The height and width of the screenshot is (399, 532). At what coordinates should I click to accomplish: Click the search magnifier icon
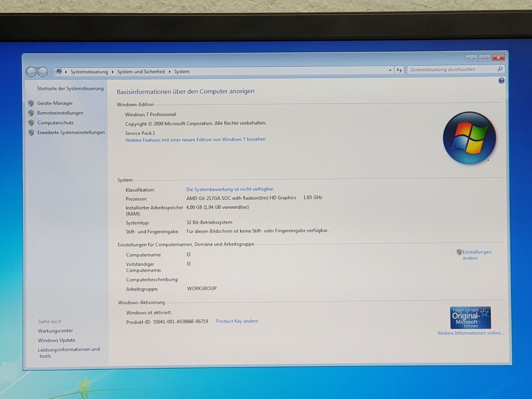coord(500,69)
